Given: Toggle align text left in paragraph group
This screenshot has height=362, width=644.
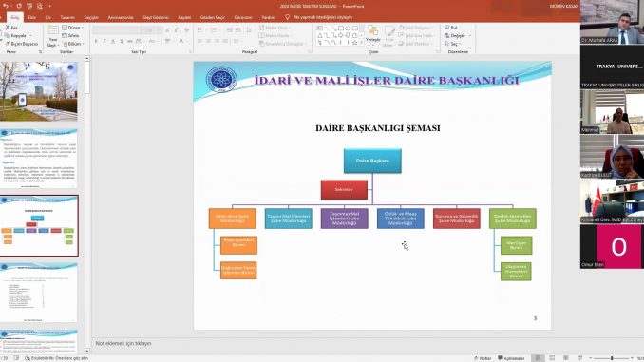Looking at the screenshot, I should (199, 41).
